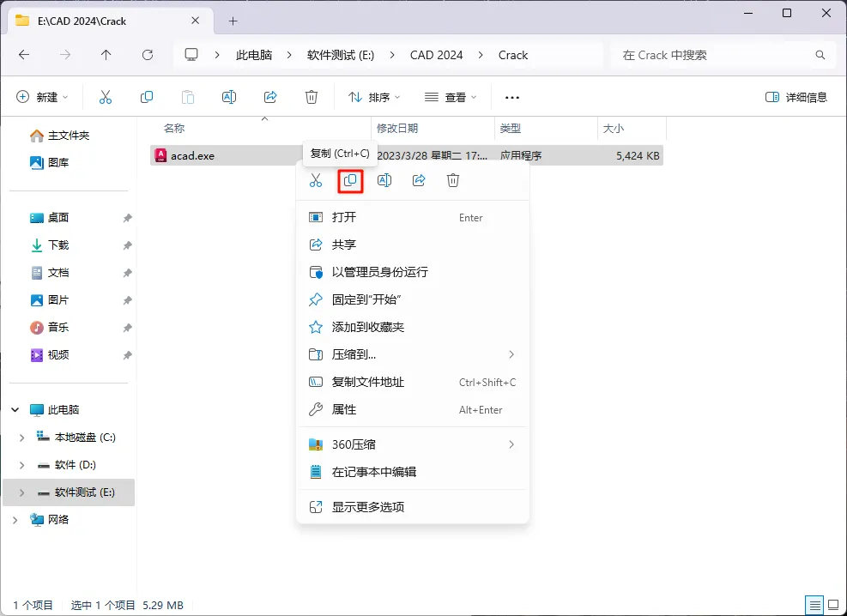Open 属性 from the context menu
The height and width of the screenshot is (616, 847).
coord(413,410)
